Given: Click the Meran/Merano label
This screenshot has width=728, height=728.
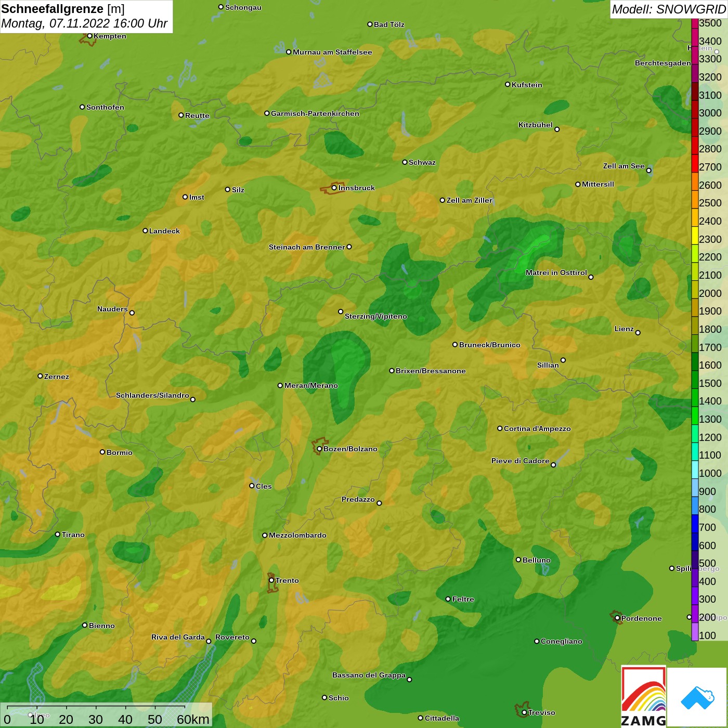Looking at the screenshot, I should coord(311,385).
